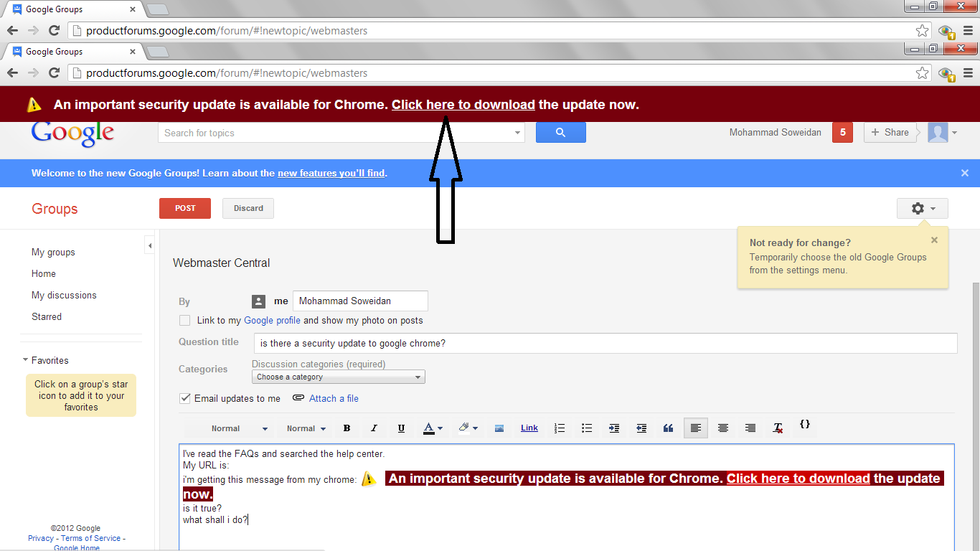The height and width of the screenshot is (551, 980).
Task: Open the Privacy link in the footer
Action: pyautogui.click(x=41, y=538)
